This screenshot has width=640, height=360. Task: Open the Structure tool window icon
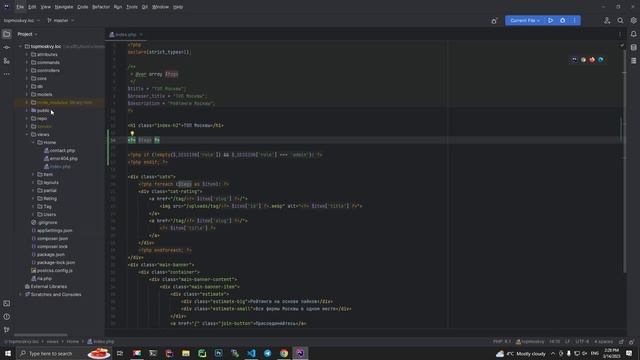pos(7,61)
